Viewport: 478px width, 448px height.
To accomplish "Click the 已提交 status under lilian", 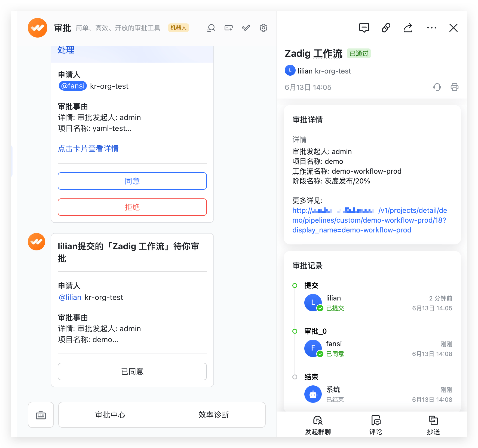I will point(335,308).
